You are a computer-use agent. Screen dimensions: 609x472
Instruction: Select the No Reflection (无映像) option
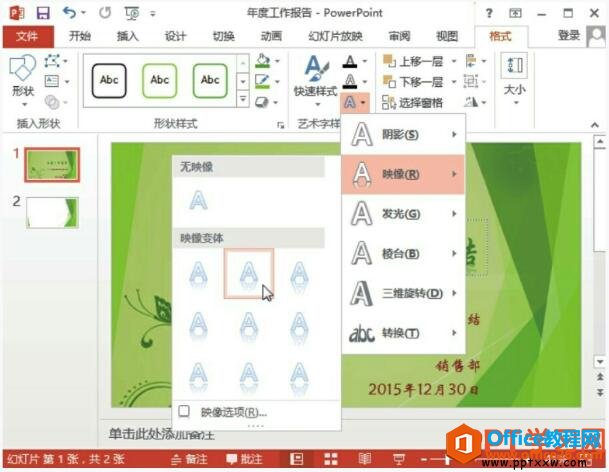198,200
